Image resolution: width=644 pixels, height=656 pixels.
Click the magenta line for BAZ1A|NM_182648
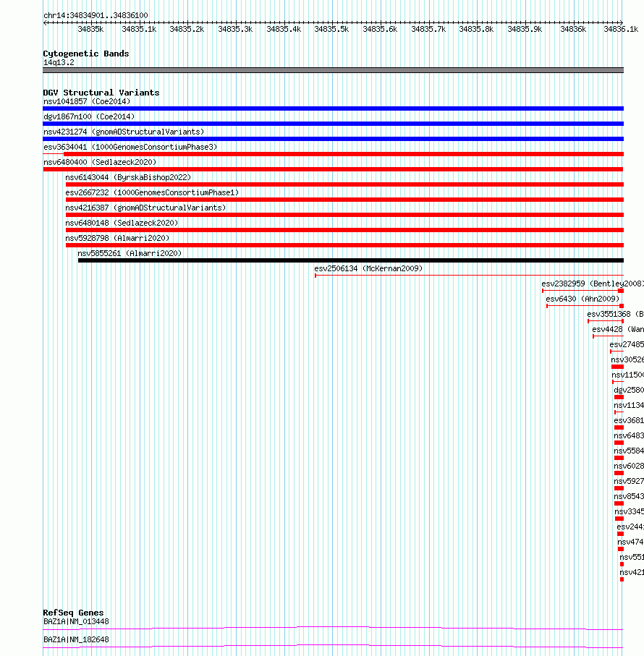pyautogui.click(x=333, y=646)
